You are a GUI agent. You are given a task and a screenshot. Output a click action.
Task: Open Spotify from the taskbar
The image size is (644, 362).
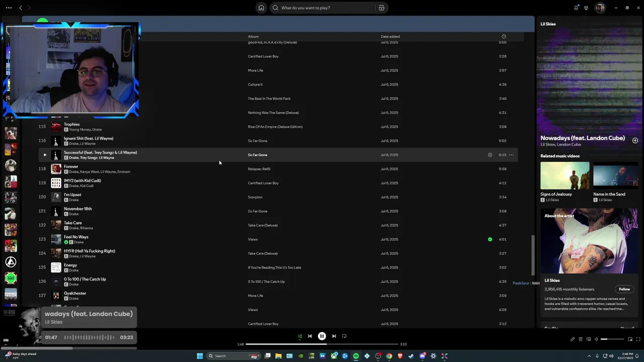coord(356,356)
